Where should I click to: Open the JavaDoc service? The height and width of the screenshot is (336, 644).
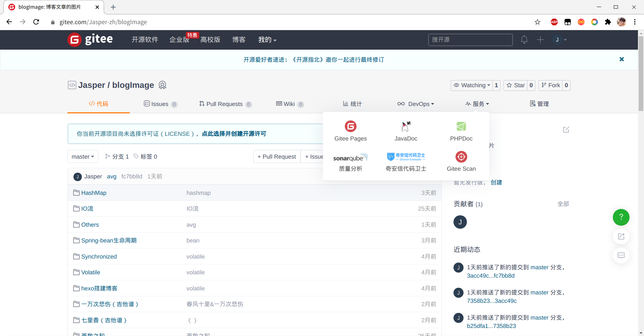pos(406,131)
